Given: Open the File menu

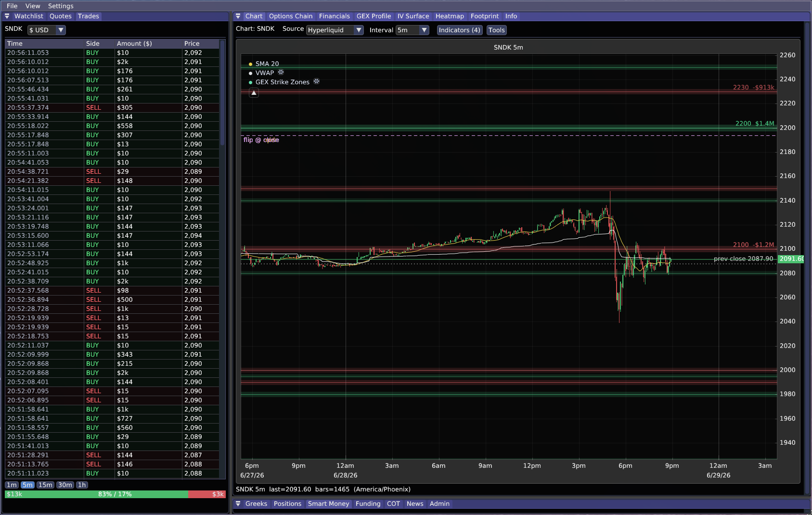Looking at the screenshot, I should pyautogui.click(x=12, y=6).
